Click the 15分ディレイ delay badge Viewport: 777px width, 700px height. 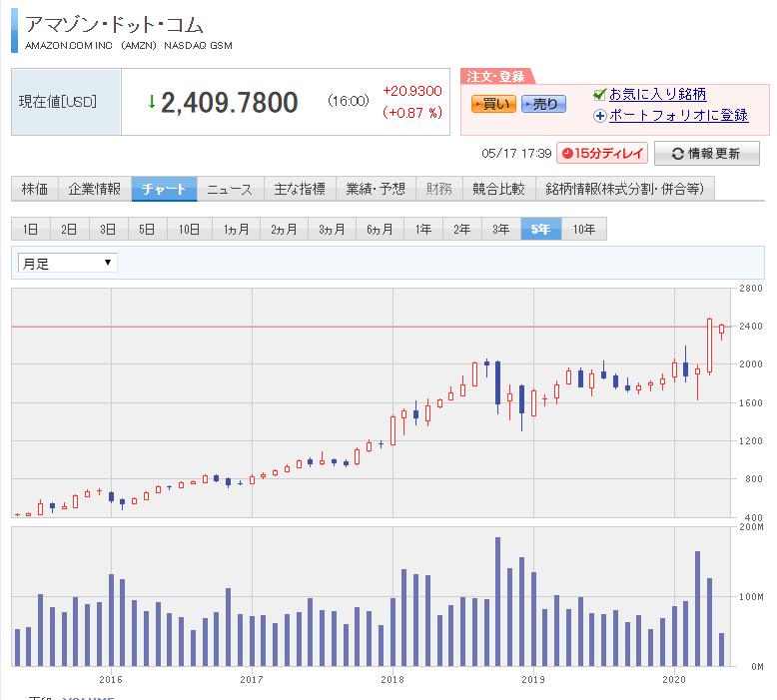point(602,153)
